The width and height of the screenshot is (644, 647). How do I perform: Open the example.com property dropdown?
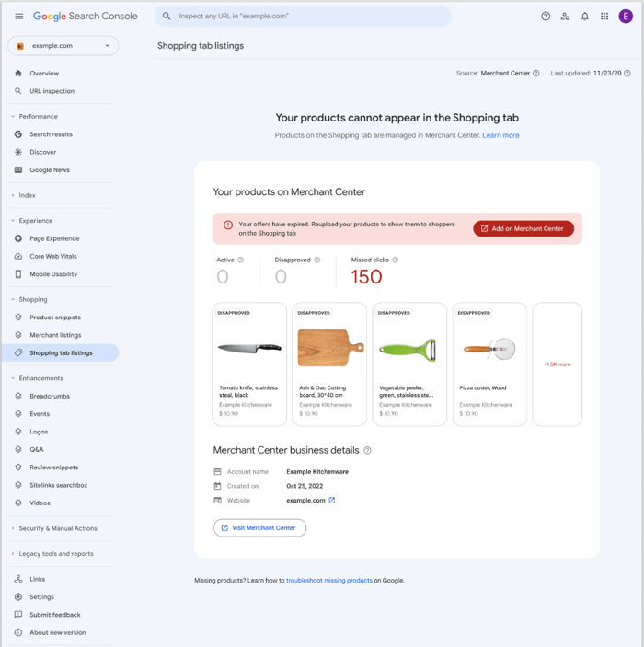click(63, 45)
